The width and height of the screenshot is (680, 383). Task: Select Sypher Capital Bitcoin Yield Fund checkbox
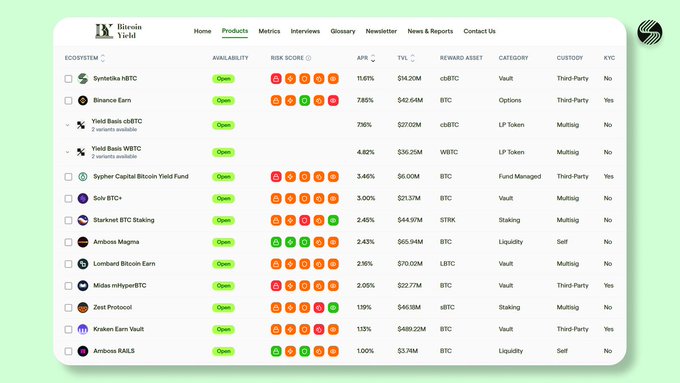69,177
